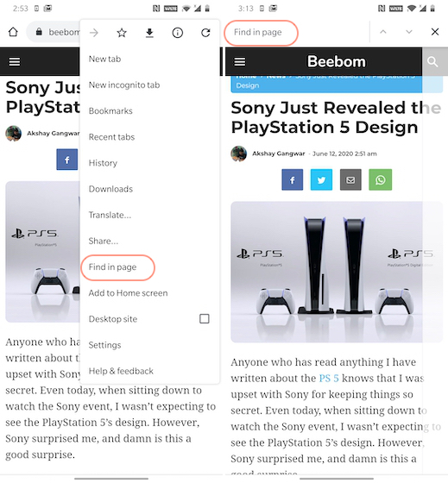The height and width of the screenshot is (483, 448).
Task: Share article via Twitter icon
Action: pyautogui.click(x=321, y=179)
